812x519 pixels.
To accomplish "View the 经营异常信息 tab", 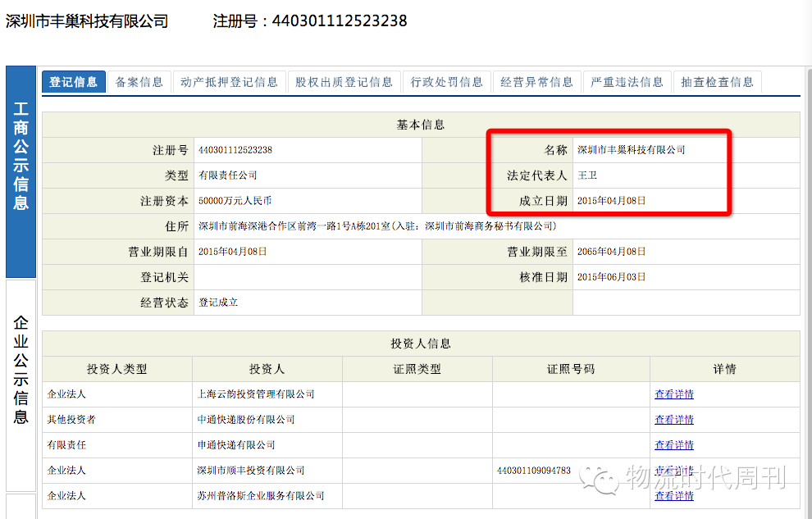I will [x=537, y=82].
